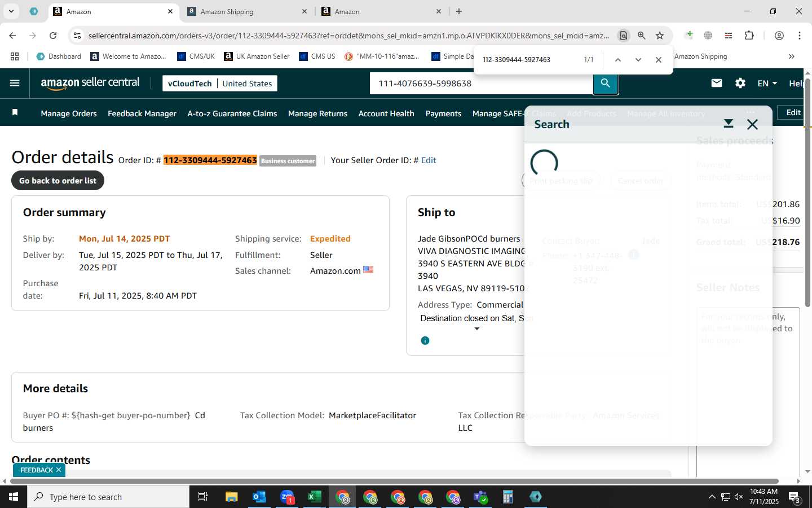This screenshot has height=508, width=812.
Task: Open the Windows Start menu
Action: point(14,497)
